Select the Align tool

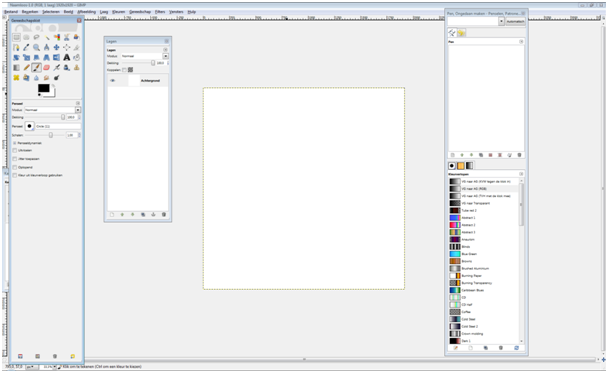67,47
